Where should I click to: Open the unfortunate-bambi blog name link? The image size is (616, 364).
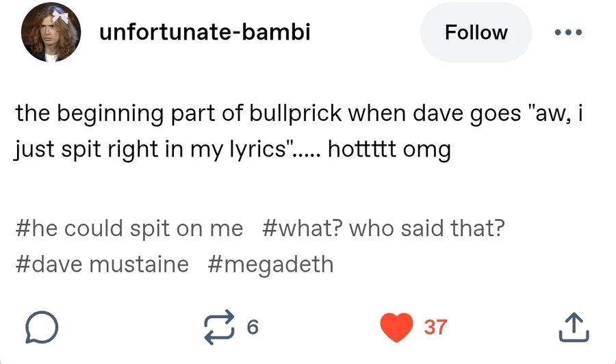click(x=205, y=32)
